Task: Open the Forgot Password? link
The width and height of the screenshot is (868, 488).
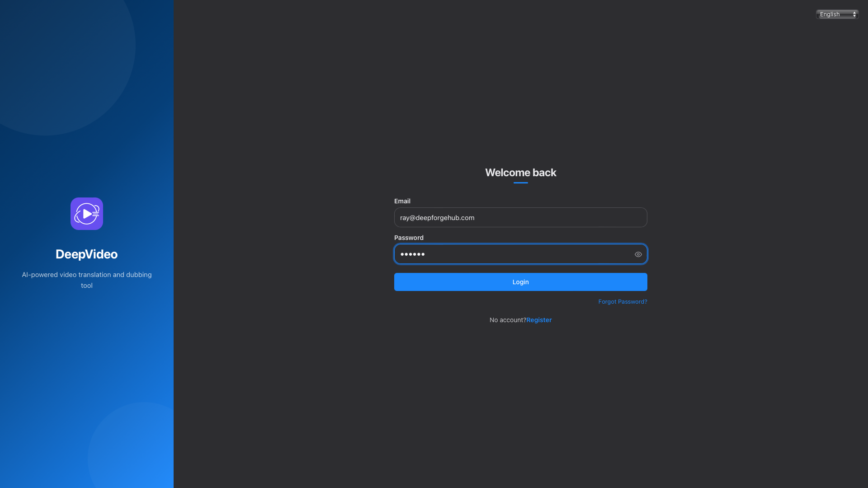Action: tap(623, 302)
